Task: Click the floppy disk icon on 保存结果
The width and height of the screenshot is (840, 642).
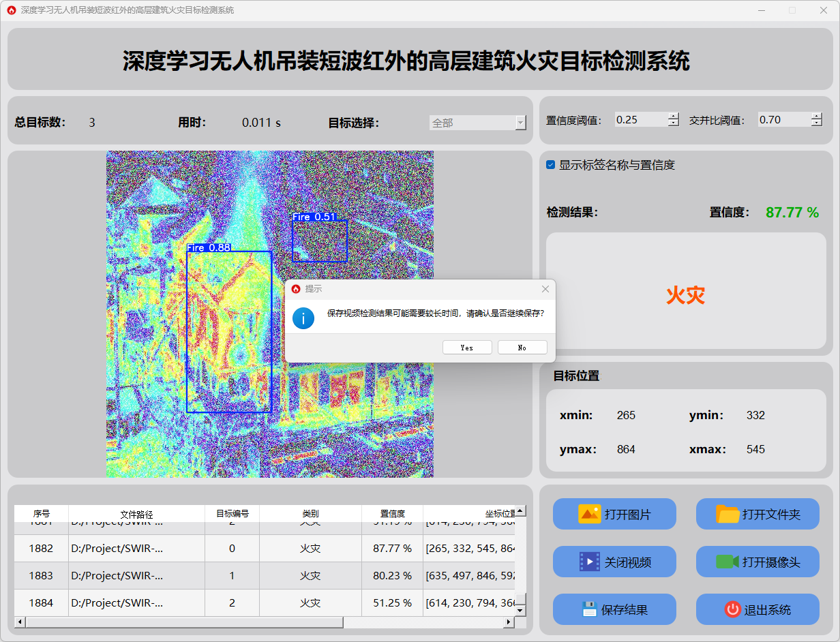Action: point(589,609)
